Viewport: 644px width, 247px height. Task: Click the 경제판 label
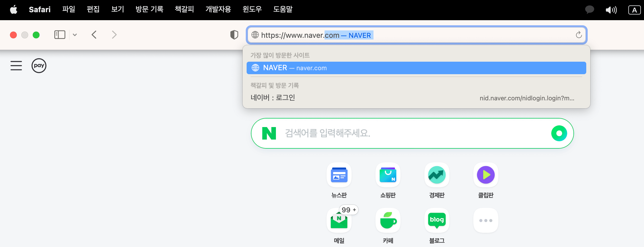437,195
